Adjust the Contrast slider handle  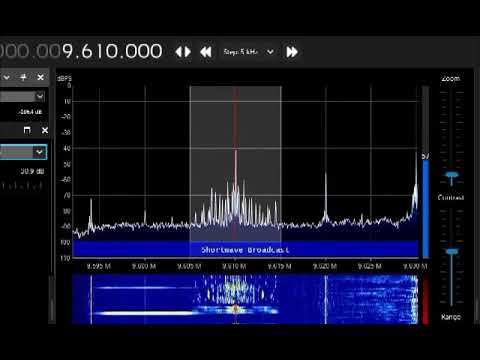click(x=452, y=251)
